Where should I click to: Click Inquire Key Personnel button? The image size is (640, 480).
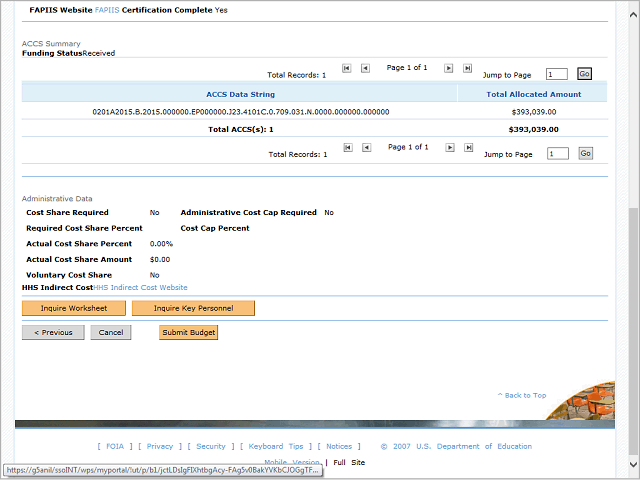coord(193,308)
